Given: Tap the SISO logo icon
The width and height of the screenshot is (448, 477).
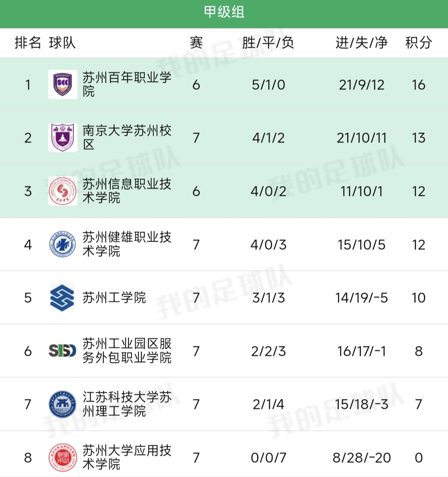Looking at the screenshot, I should pyautogui.click(x=63, y=351).
